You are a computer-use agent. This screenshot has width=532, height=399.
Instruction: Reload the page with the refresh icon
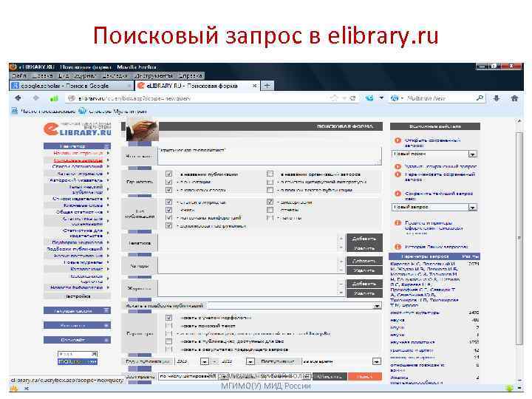353,98
